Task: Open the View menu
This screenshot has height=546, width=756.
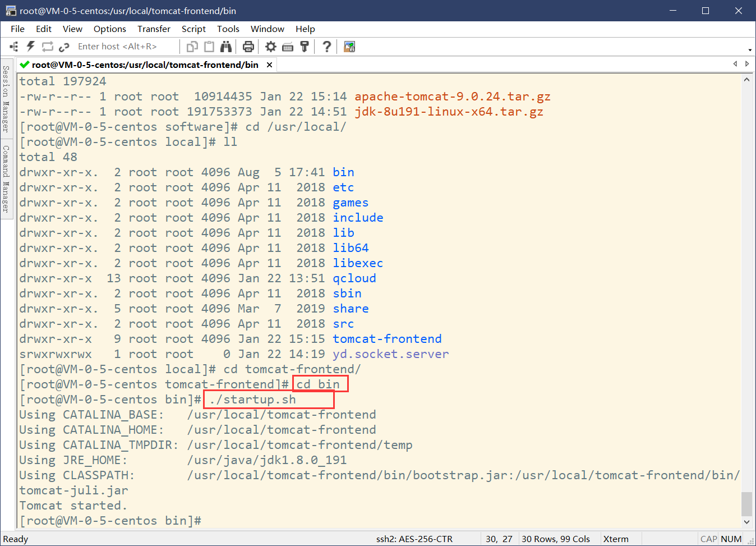Action: [72, 29]
